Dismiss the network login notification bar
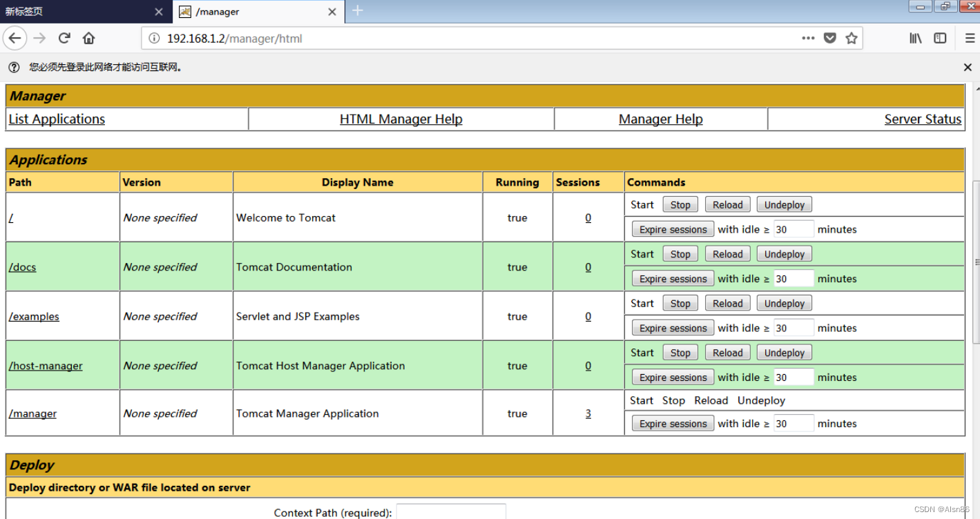Screen dimensions: 980x519 pyautogui.click(x=968, y=67)
